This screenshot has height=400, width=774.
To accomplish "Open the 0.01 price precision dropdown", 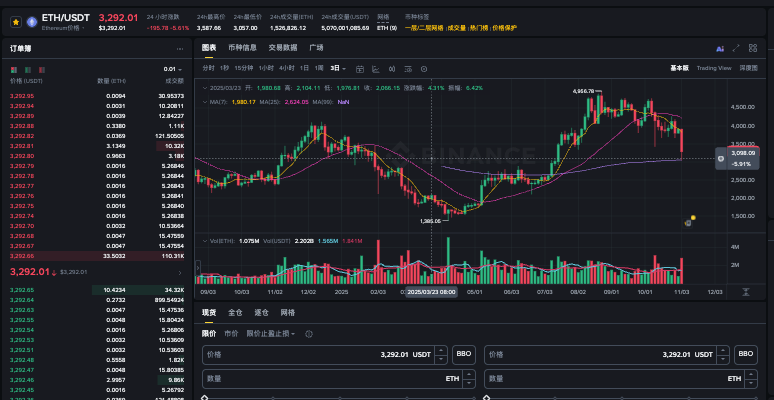I will [174, 68].
